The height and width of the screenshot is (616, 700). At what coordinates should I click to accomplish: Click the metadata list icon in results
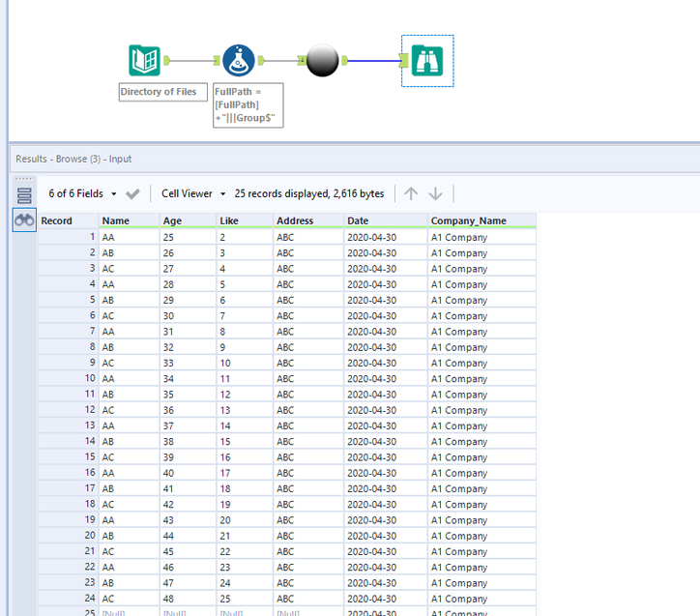[24, 194]
